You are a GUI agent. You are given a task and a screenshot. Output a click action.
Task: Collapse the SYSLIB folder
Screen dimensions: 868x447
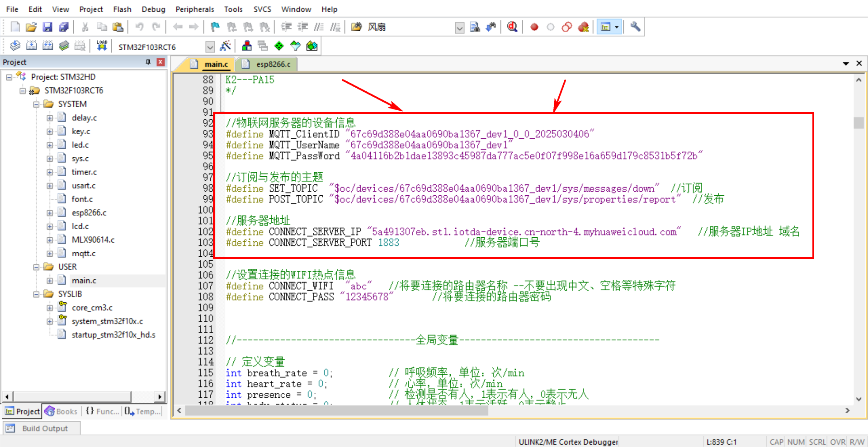36,294
